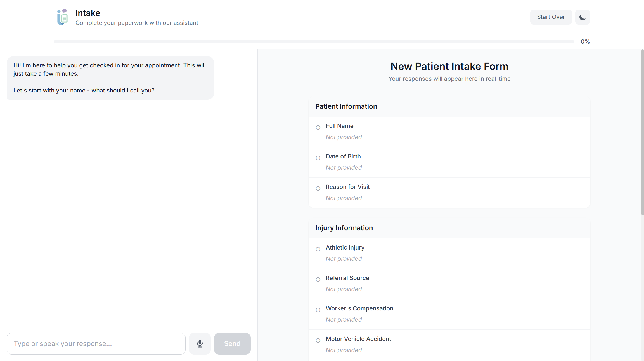The height and width of the screenshot is (361, 644).
Task: Click the Full Name status circle
Action: coord(318,128)
